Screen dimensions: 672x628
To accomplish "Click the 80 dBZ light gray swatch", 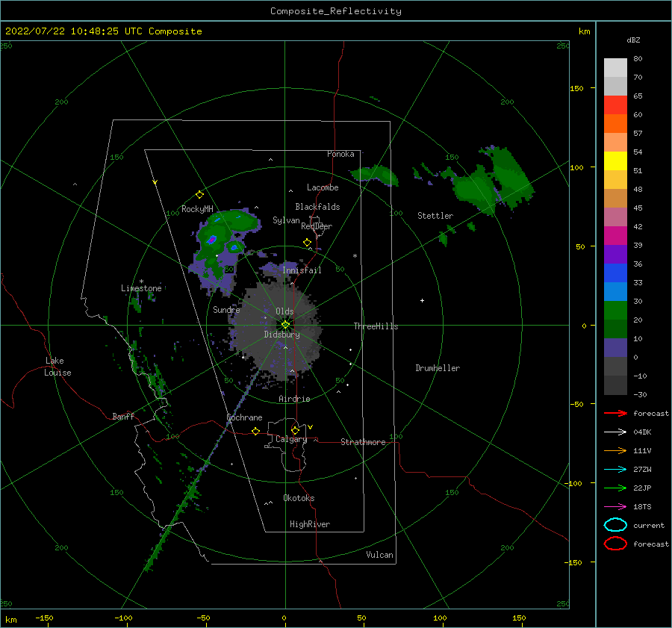I will [615, 67].
